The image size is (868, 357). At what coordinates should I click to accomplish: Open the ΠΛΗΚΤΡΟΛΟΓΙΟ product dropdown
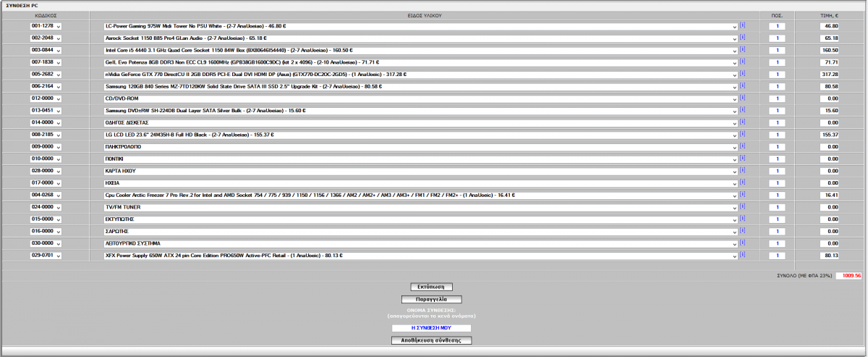pos(420,147)
